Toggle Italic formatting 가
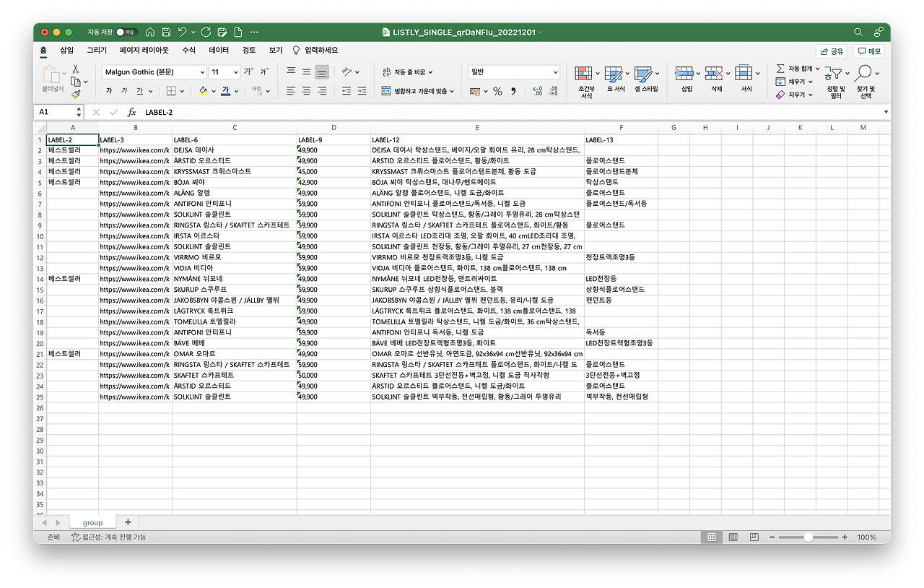This screenshot has width=924, height=588. click(x=124, y=91)
